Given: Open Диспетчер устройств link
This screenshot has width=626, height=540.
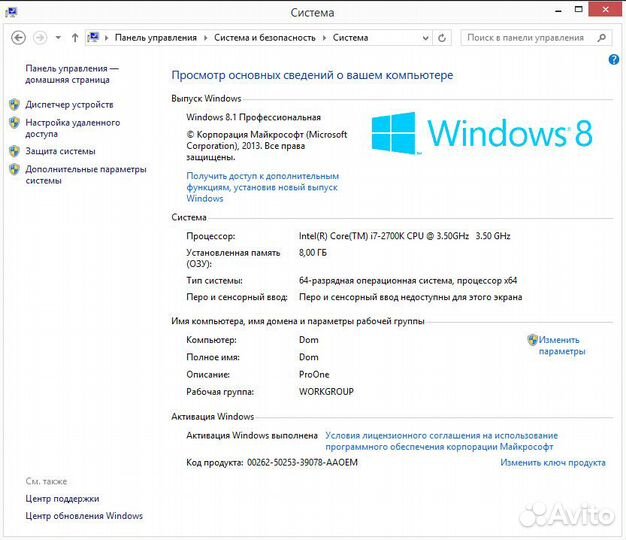Looking at the screenshot, I should tap(69, 105).
